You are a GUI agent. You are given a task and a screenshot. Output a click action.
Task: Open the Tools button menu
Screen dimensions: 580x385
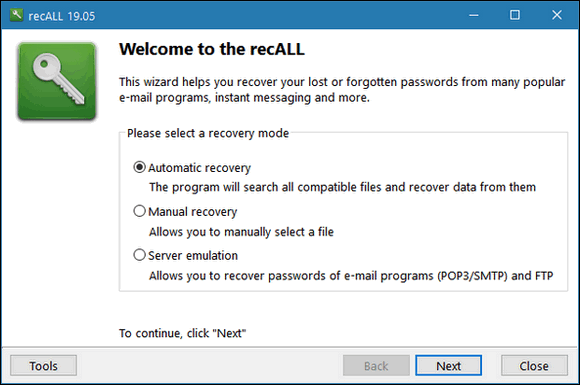tap(44, 366)
